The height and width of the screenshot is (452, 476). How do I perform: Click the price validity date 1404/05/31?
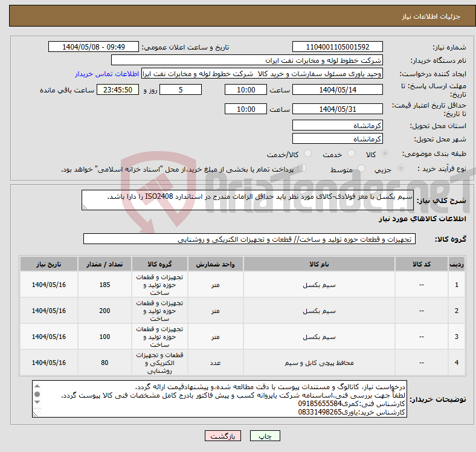(338, 109)
